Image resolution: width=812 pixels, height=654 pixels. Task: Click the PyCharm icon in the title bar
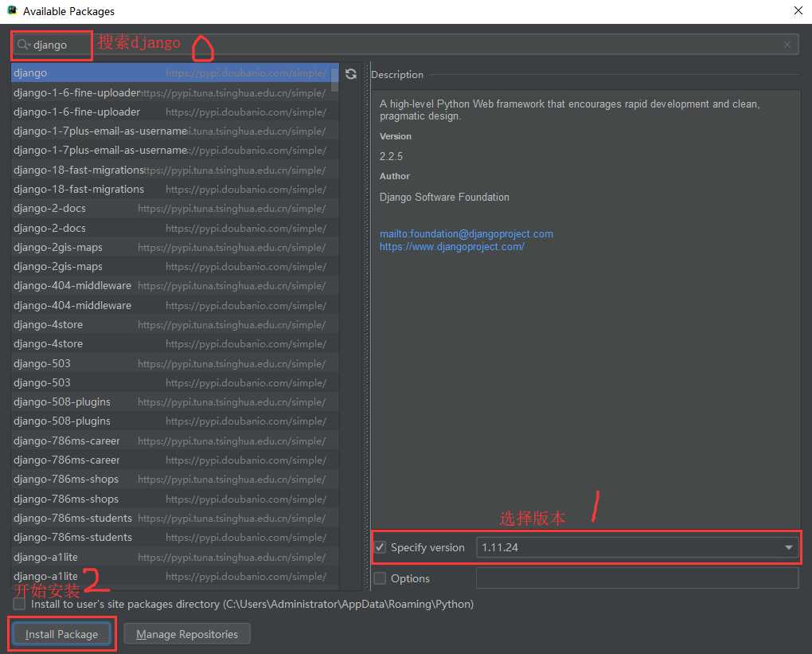[12, 10]
